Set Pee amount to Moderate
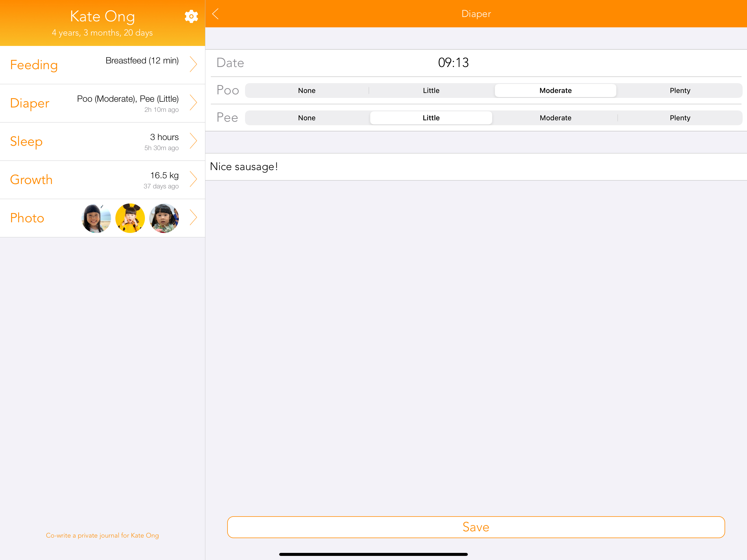The width and height of the screenshot is (747, 560). pos(555,118)
